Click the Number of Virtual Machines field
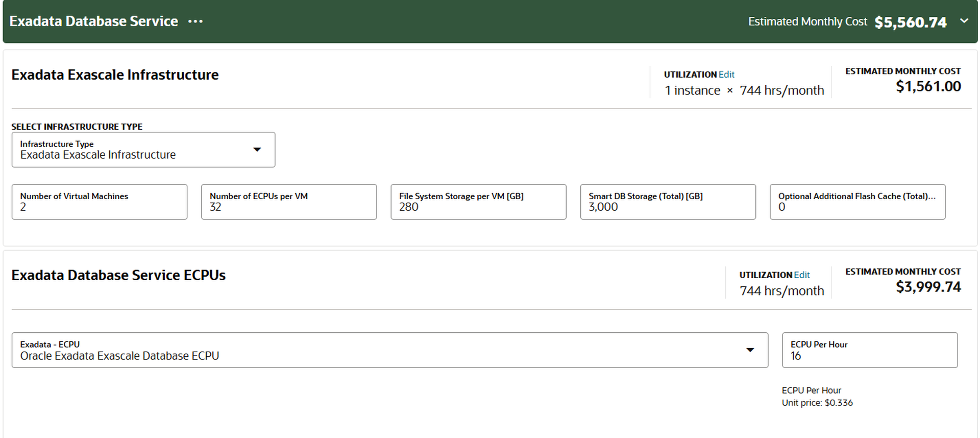Screen dimensions: 980x438 click(100, 202)
